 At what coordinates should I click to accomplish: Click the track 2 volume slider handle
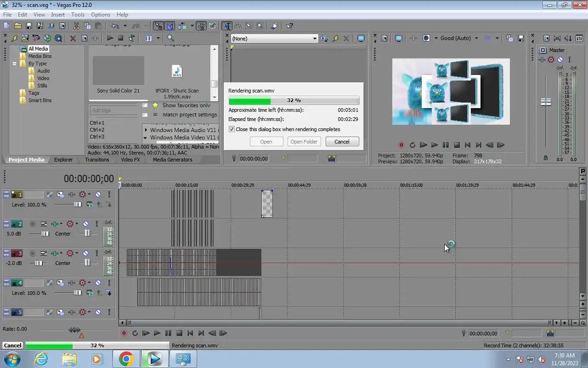click(x=45, y=234)
